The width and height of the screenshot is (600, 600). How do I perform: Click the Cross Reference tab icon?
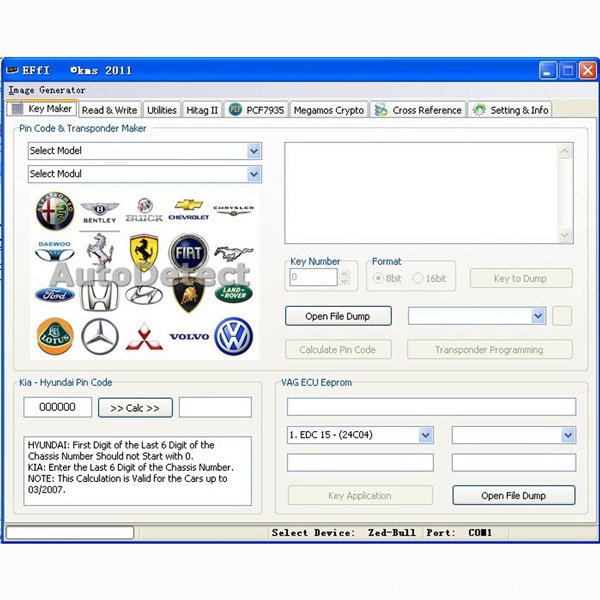coord(381,110)
